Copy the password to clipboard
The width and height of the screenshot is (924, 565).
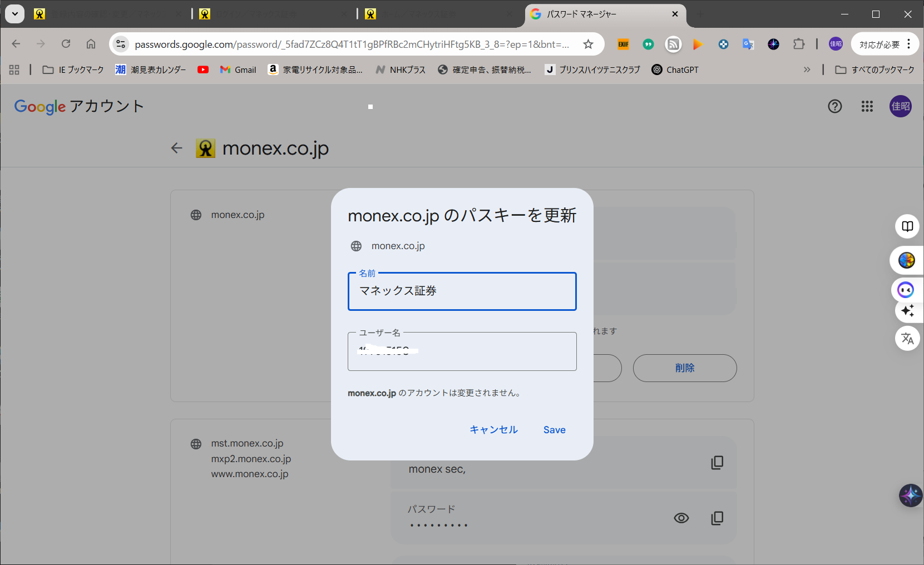pos(717,518)
